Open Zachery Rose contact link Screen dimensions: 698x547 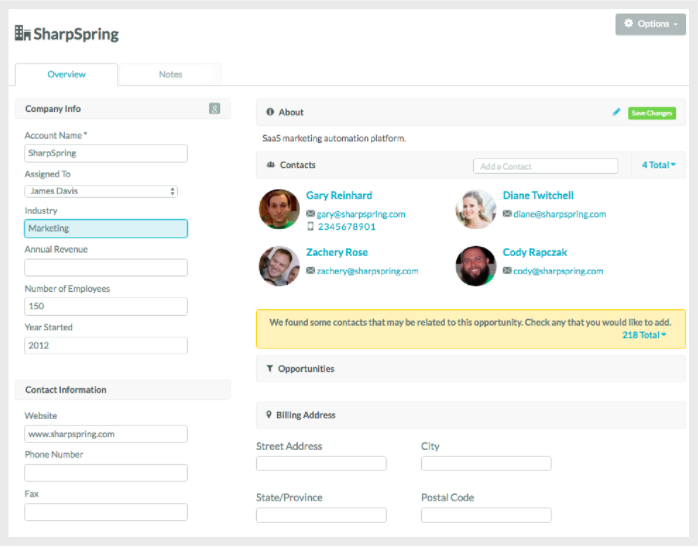(x=337, y=252)
